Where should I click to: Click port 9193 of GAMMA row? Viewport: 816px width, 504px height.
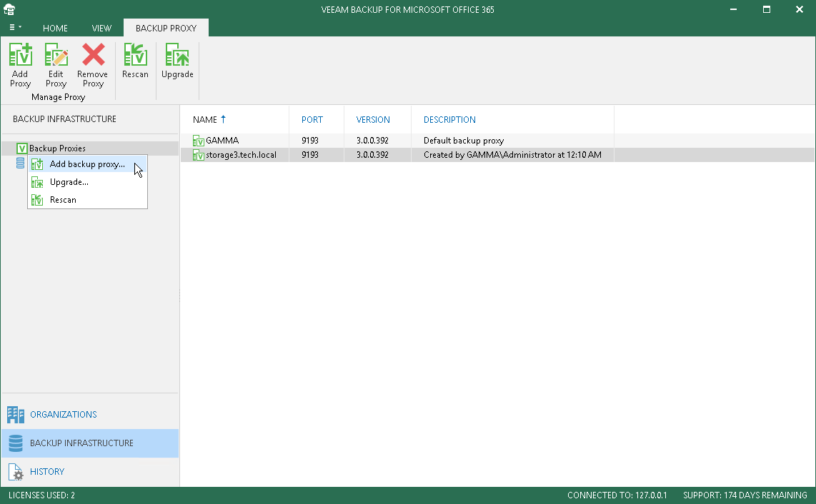(x=310, y=141)
